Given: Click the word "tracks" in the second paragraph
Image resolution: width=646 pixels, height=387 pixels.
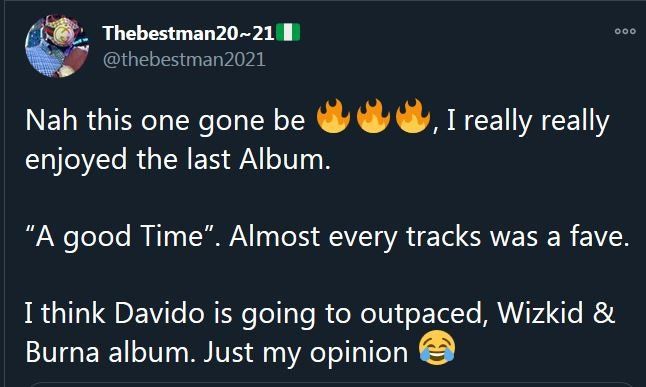Looking at the screenshot, I should tap(443, 236).
